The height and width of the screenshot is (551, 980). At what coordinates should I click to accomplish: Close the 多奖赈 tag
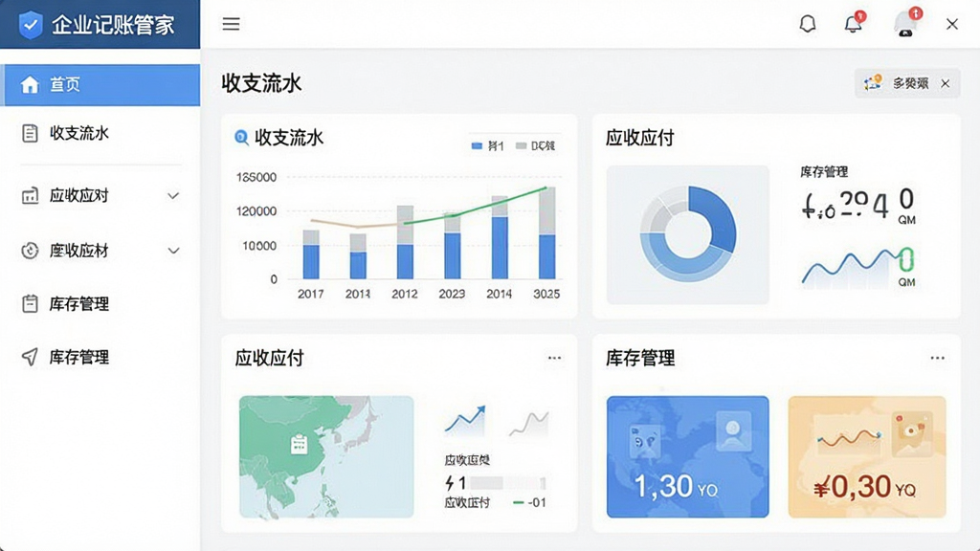click(946, 83)
